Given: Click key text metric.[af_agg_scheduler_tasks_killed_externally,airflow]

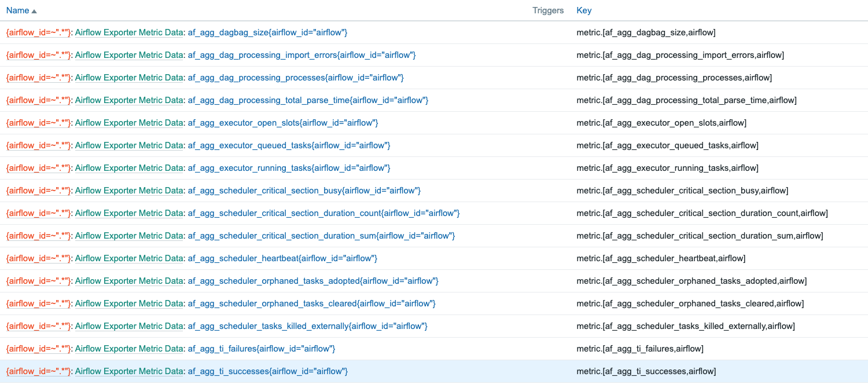Looking at the screenshot, I should coord(686,326).
